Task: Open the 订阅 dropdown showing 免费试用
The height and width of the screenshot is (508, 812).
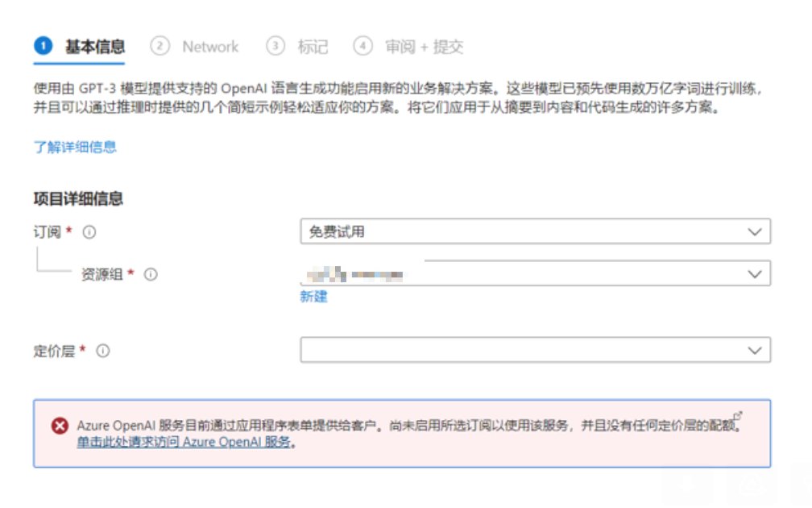Action: tap(535, 231)
